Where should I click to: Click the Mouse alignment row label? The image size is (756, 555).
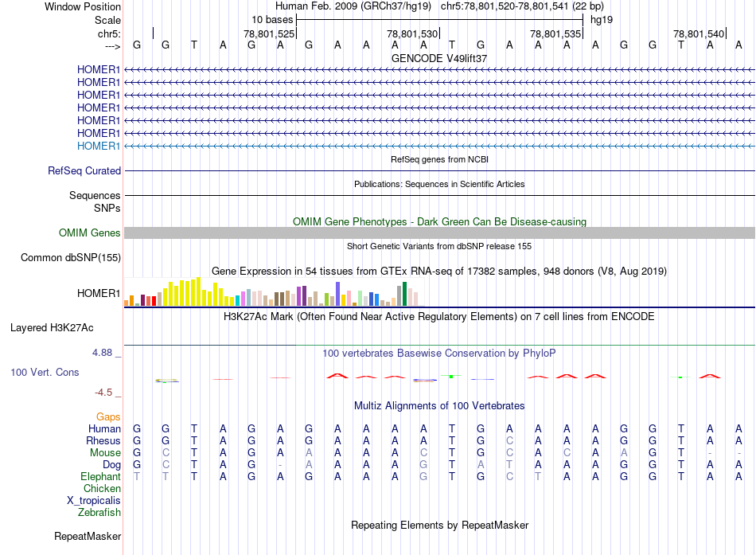pyautogui.click(x=105, y=453)
